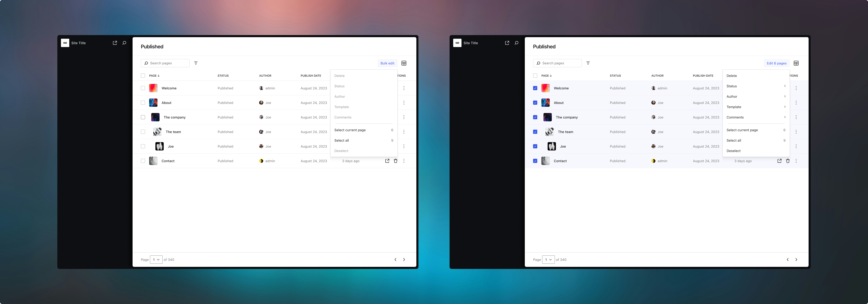868x304 pixels.
Task: Click the trash icon in left Contact row
Action: (396, 161)
